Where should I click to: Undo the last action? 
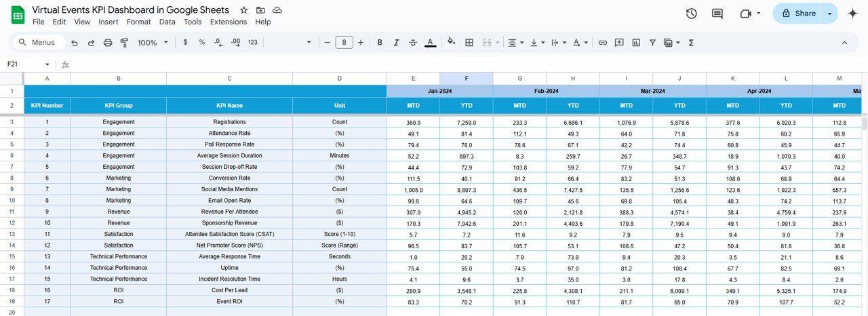click(x=73, y=42)
